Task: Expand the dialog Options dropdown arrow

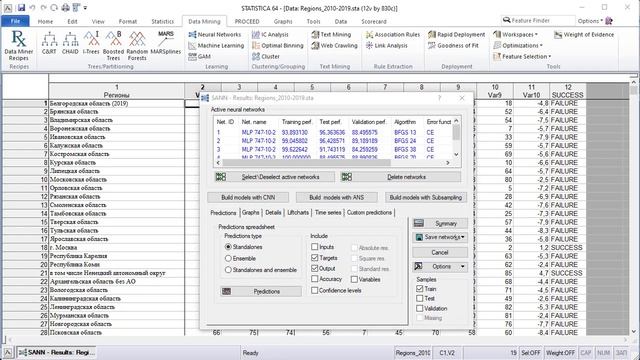Action: [x=462, y=267]
